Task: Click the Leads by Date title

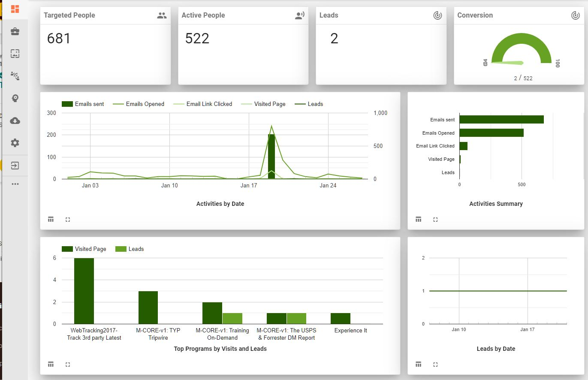Action: click(x=496, y=349)
